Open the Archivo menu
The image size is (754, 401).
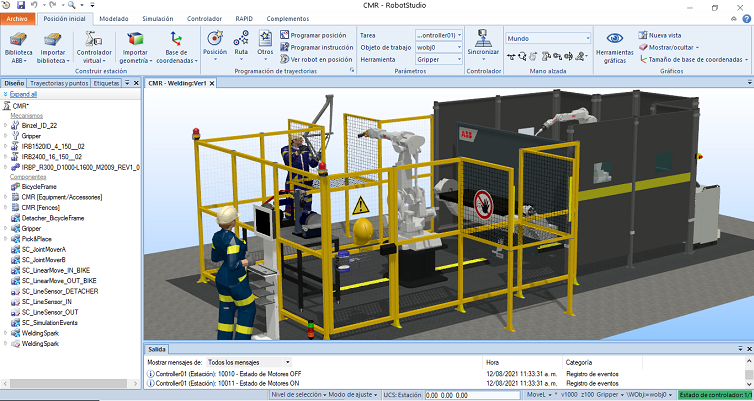point(17,19)
